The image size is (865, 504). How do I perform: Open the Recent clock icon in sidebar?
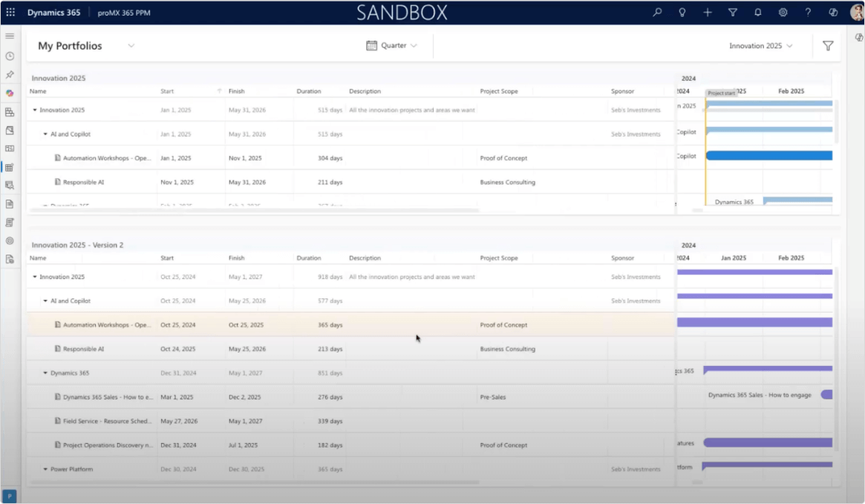(10, 56)
